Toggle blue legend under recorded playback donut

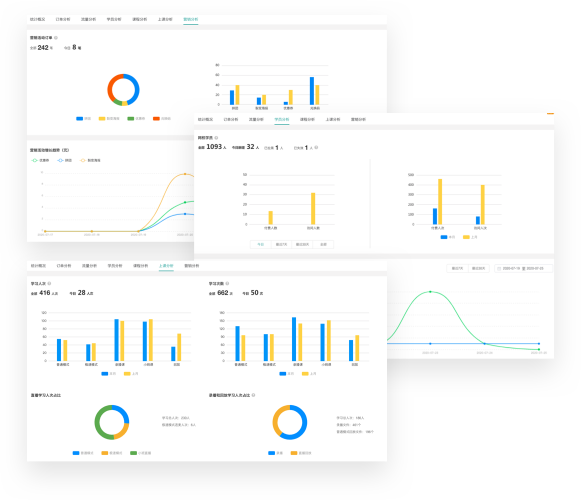pyautogui.click(x=275, y=453)
